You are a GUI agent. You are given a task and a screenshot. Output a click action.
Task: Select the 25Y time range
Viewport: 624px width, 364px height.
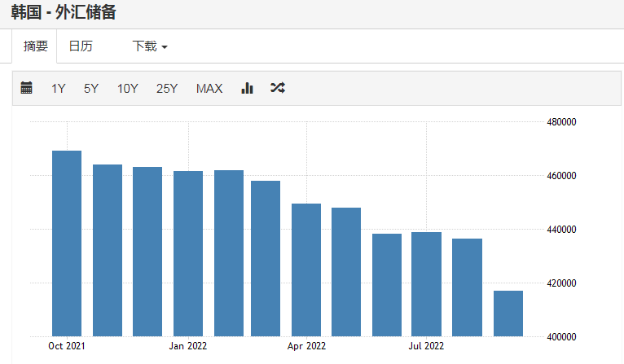[x=167, y=88]
